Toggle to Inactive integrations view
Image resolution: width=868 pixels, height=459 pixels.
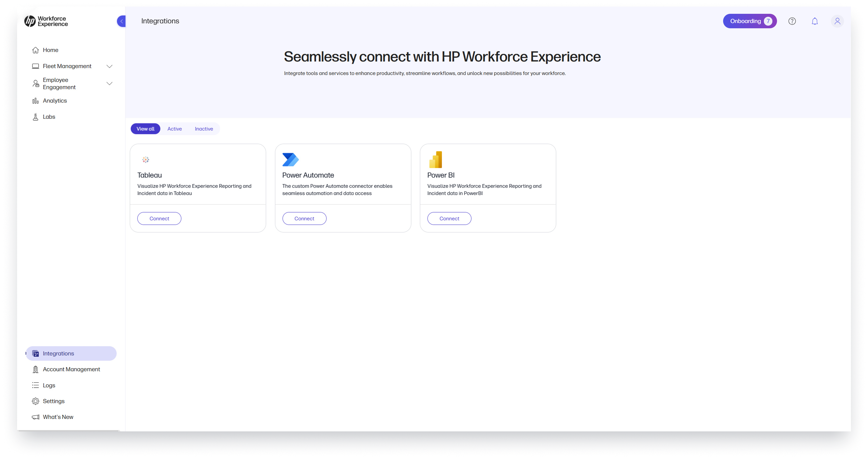pyautogui.click(x=204, y=128)
